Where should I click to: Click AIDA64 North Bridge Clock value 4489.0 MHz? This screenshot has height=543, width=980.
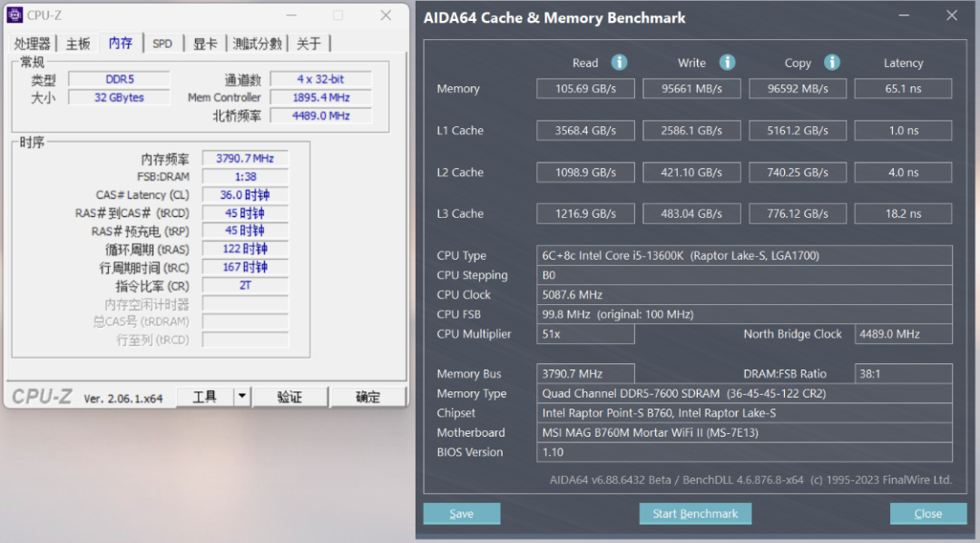903,334
